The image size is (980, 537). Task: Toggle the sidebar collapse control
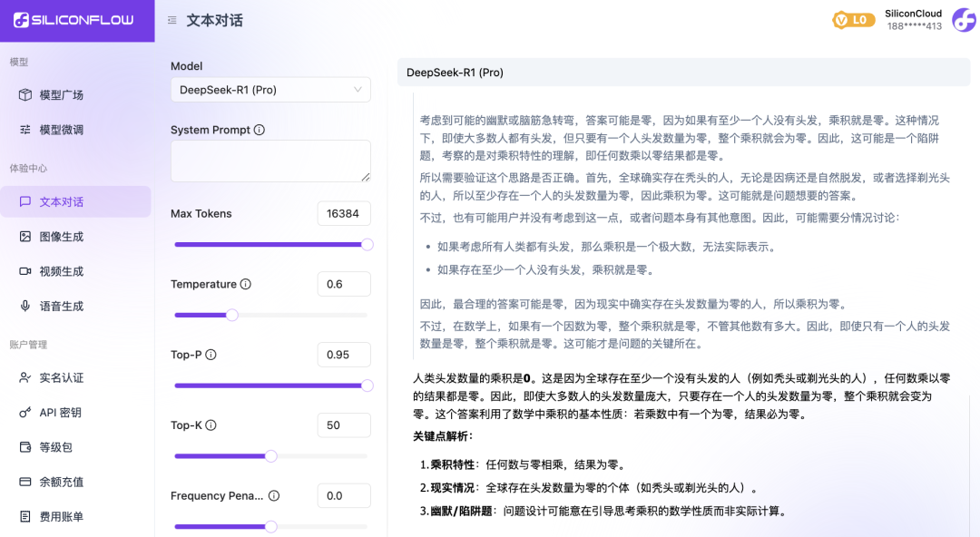pyautogui.click(x=171, y=19)
